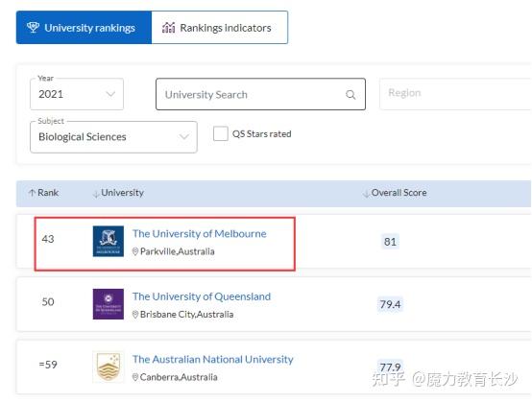Open The Australian National University link
The image size is (532, 402).
point(213,359)
